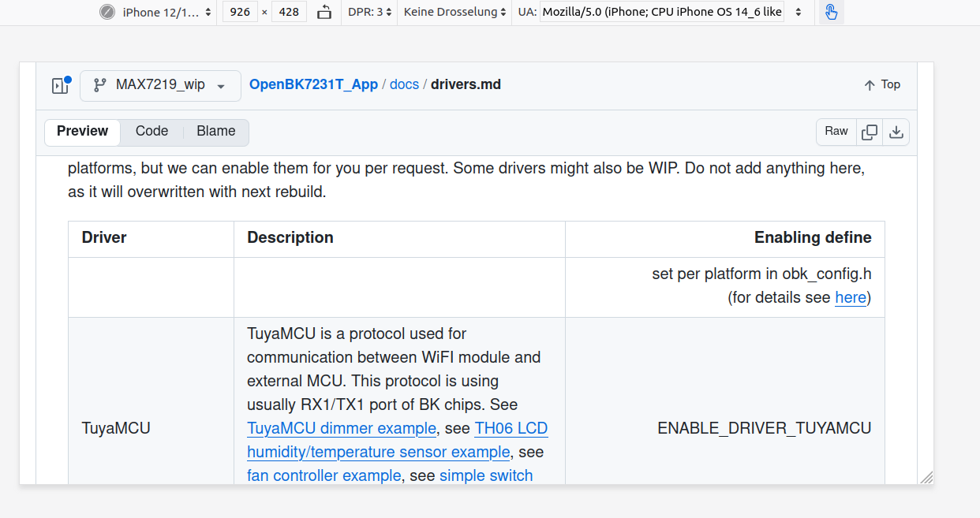
Task: Click the no-throttling circle icon beside device name
Action: [x=107, y=12]
